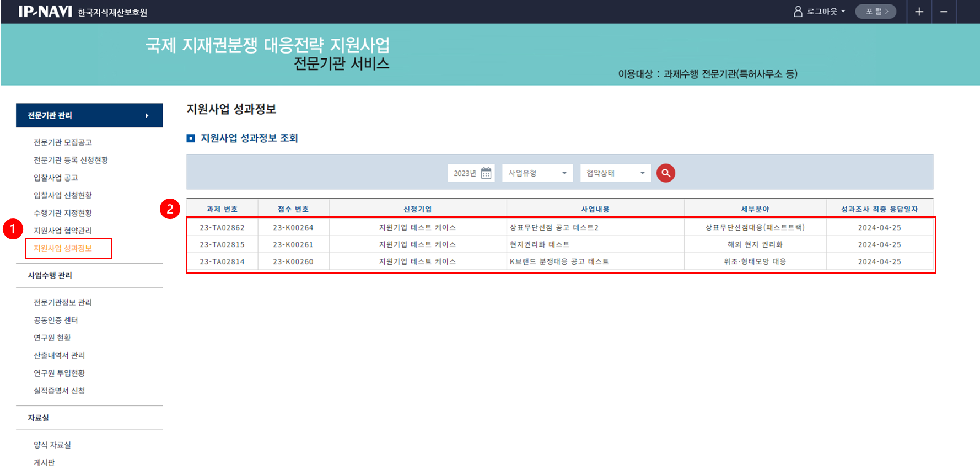Click the 2023년 year input field
The height and width of the screenshot is (475, 980).
[465, 173]
